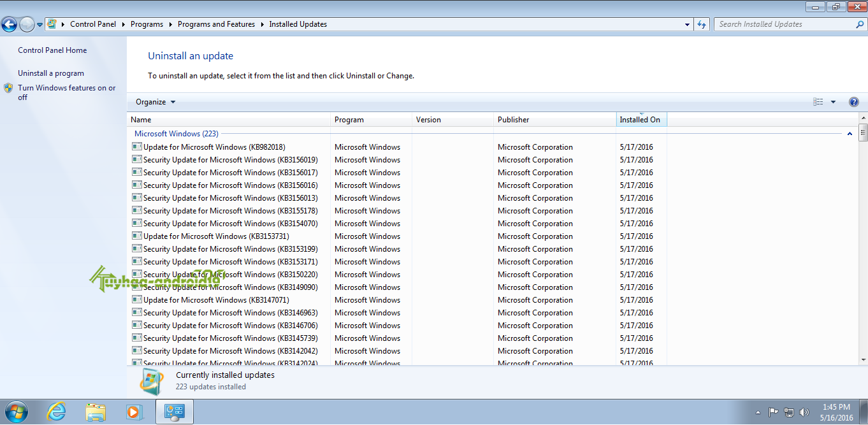Image resolution: width=868 pixels, height=425 pixels.
Task: Click the Windows Start button
Action: [15, 412]
